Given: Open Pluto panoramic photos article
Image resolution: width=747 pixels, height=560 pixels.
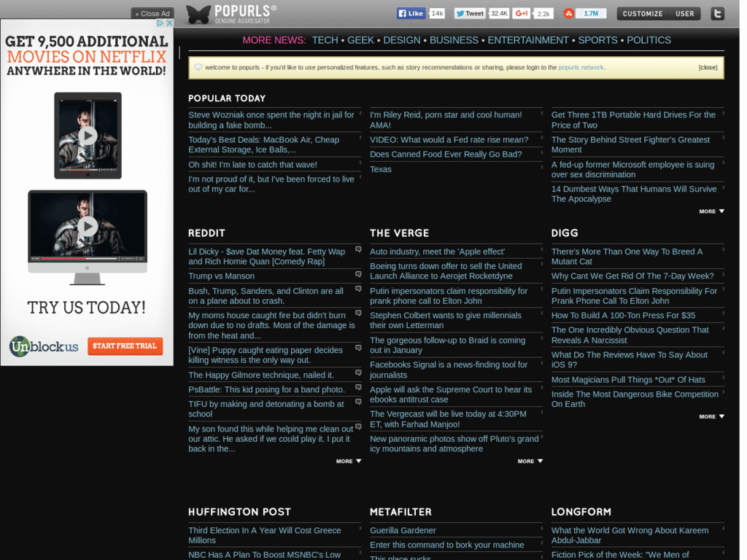Looking at the screenshot, I should pos(454,444).
